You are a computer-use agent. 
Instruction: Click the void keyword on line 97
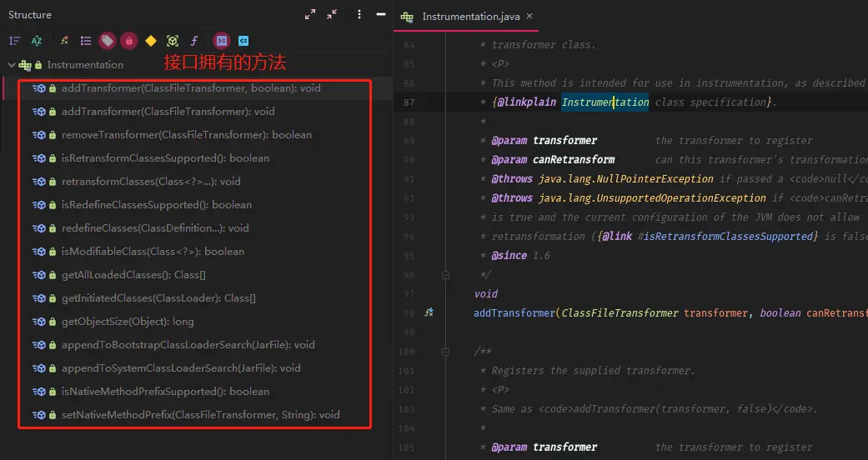(486, 294)
